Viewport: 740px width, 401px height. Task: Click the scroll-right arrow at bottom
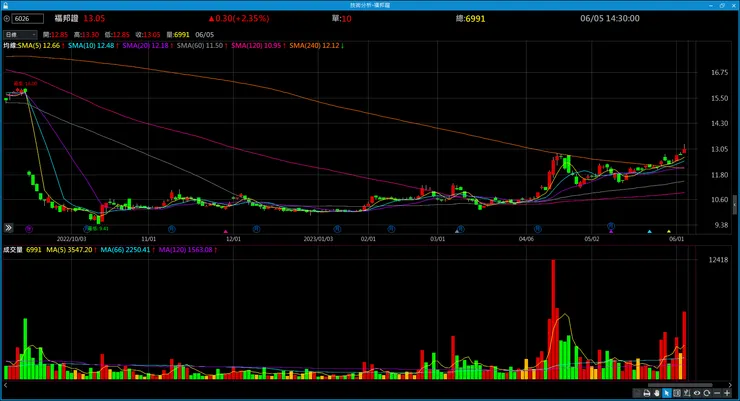[731, 385]
